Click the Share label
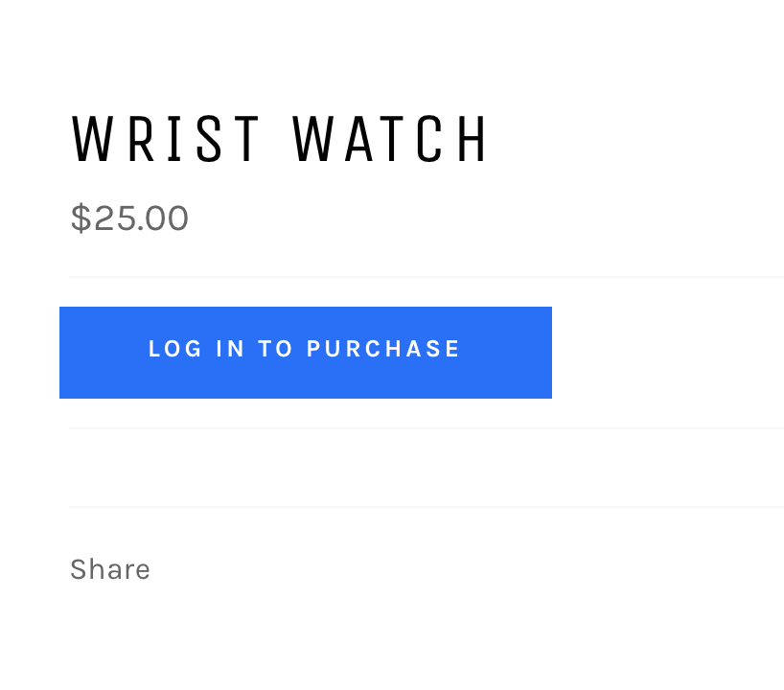 click(110, 569)
